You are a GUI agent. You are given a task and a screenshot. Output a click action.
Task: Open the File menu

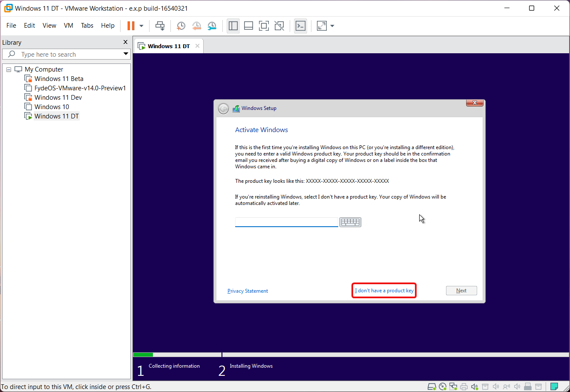pyautogui.click(x=11, y=26)
